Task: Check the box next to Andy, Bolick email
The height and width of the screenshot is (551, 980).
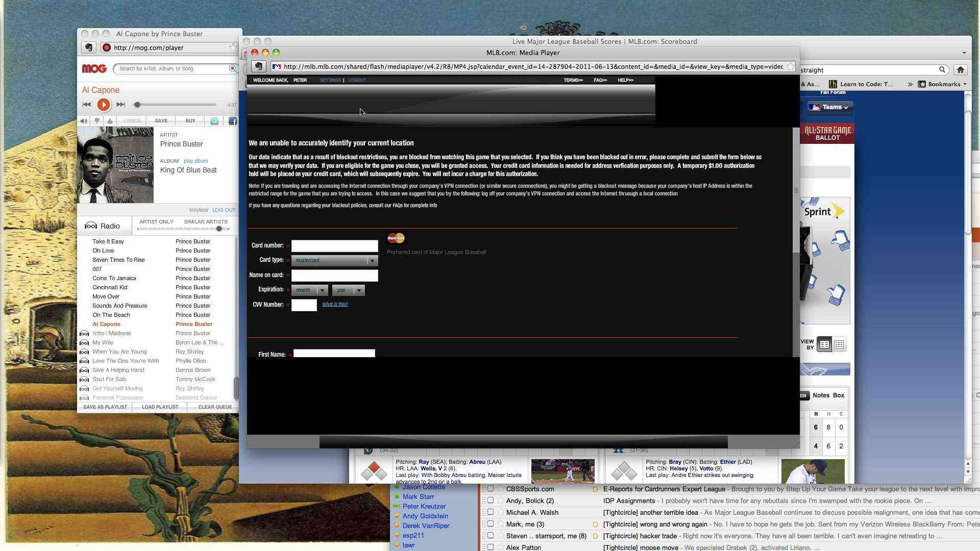Action: coord(491,500)
